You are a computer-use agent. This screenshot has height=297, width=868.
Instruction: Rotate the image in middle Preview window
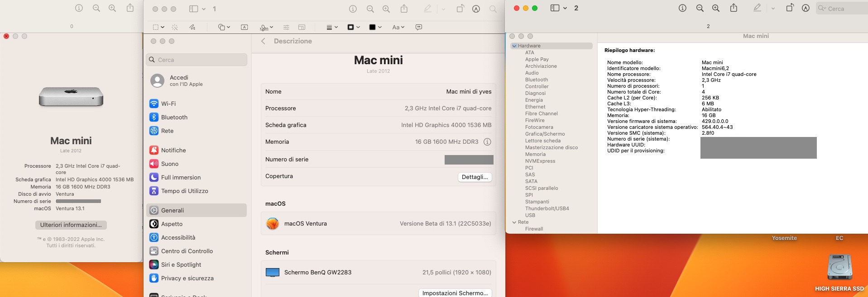460,9
